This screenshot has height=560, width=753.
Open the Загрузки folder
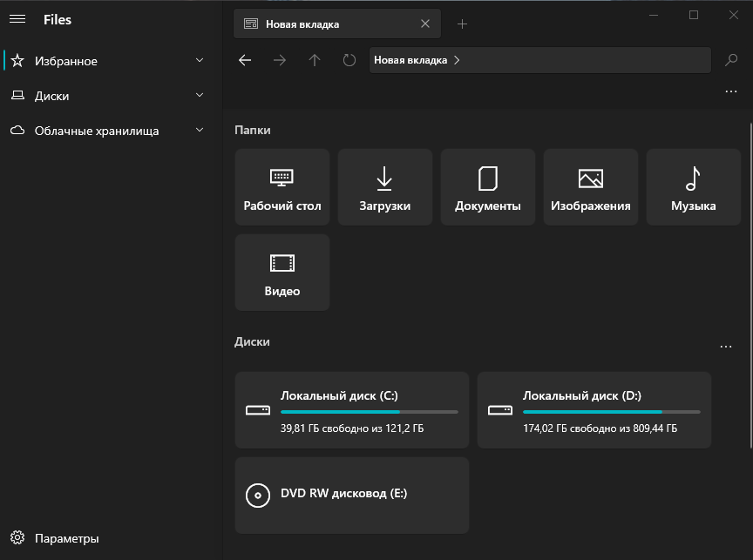coord(385,186)
